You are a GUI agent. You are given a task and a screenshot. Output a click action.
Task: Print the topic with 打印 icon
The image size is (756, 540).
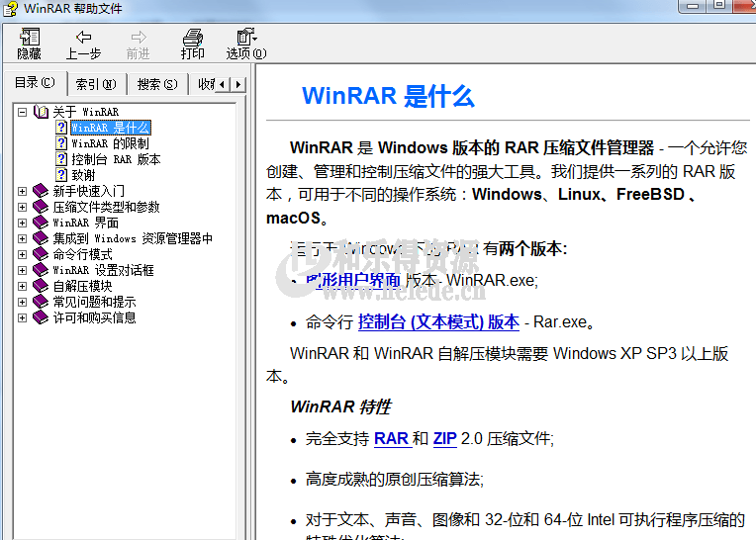(x=193, y=38)
